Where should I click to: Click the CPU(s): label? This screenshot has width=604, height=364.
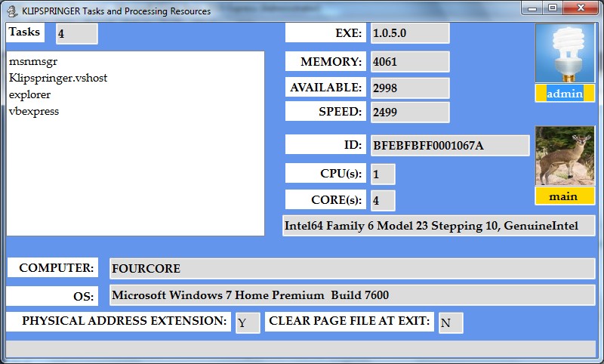coord(325,174)
